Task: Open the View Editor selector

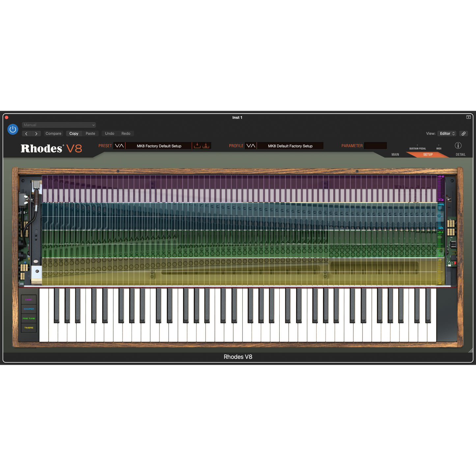Action: (447, 133)
